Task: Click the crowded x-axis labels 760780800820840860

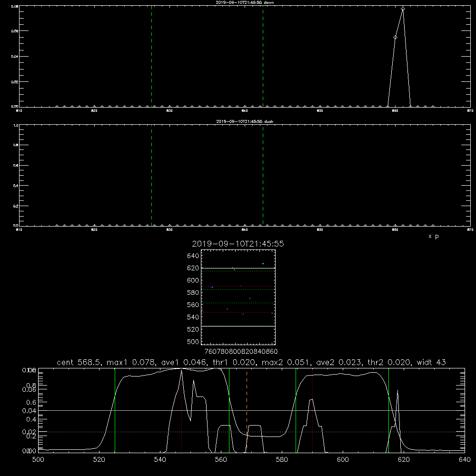Action: pos(241,352)
